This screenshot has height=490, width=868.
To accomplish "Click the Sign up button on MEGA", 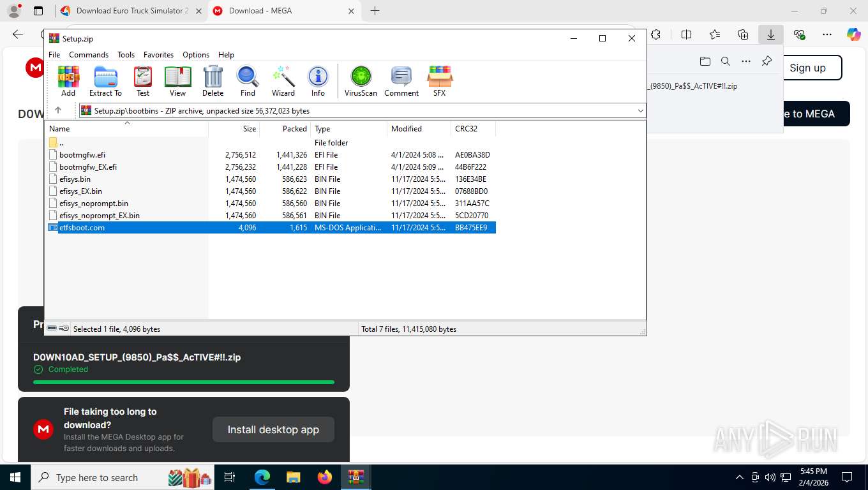I will tap(807, 68).
